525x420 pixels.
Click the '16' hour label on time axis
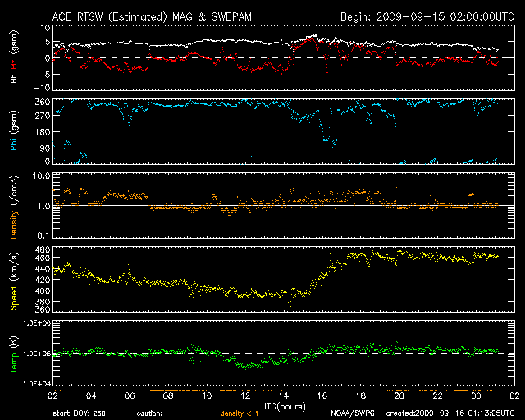(x=322, y=396)
